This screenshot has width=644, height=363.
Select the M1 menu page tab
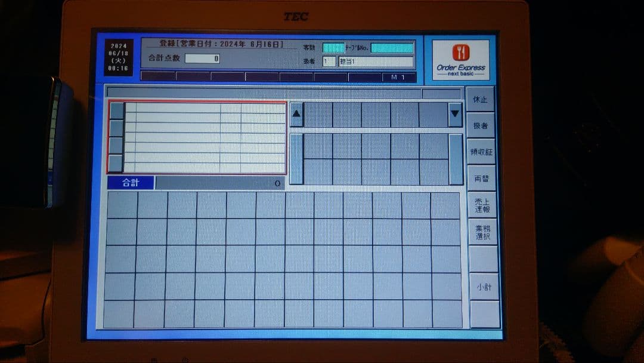[398, 78]
